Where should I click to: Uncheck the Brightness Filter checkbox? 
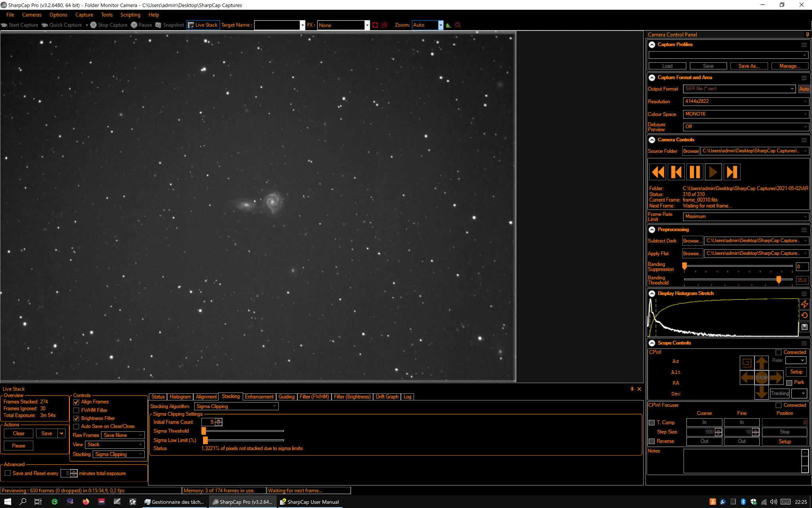coord(76,418)
